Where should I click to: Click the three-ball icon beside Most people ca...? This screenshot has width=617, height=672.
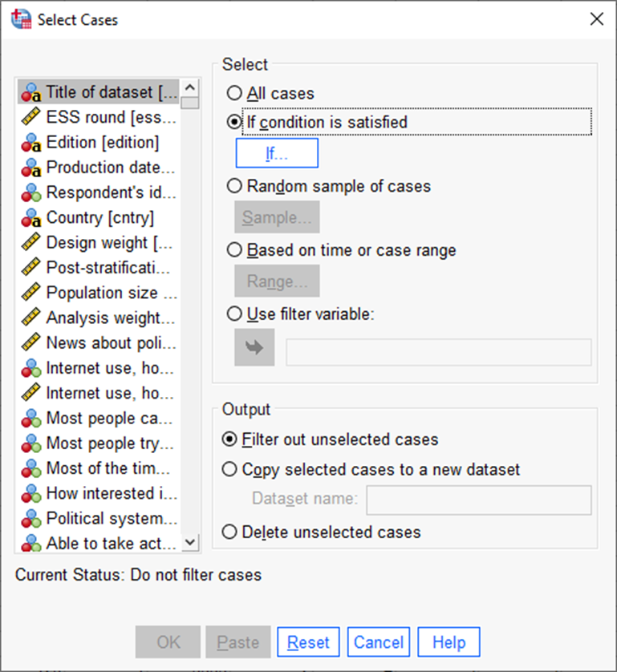pos(30,418)
